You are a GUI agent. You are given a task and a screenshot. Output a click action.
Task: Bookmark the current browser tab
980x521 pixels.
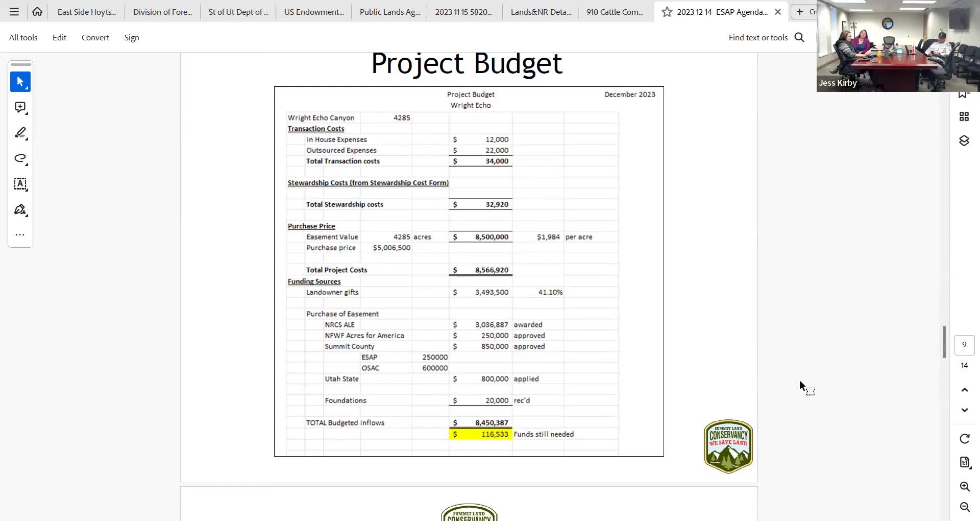point(666,12)
